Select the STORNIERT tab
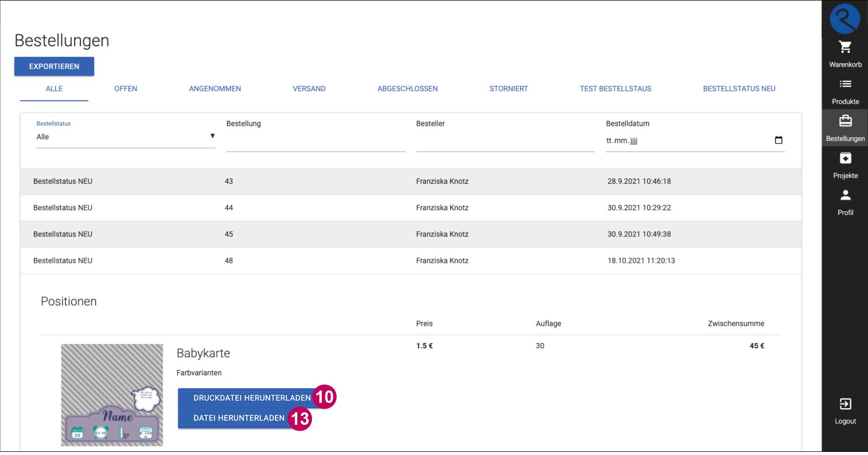This screenshot has width=868, height=455. coord(508,89)
